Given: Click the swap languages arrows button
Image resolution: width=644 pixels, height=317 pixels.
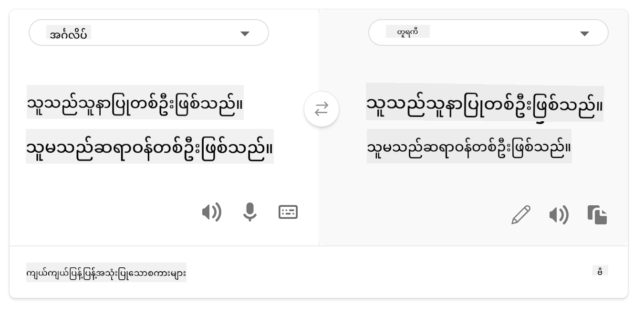Looking at the screenshot, I should click(322, 109).
